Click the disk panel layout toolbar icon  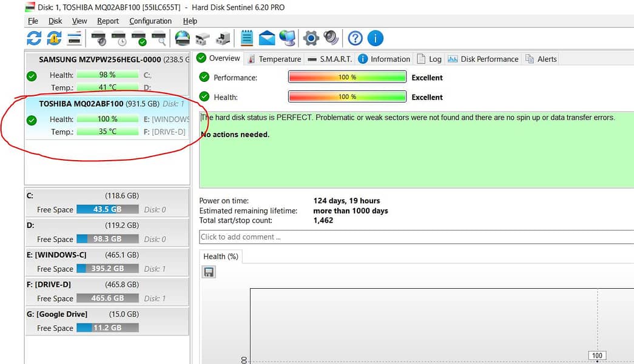click(x=75, y=38)
